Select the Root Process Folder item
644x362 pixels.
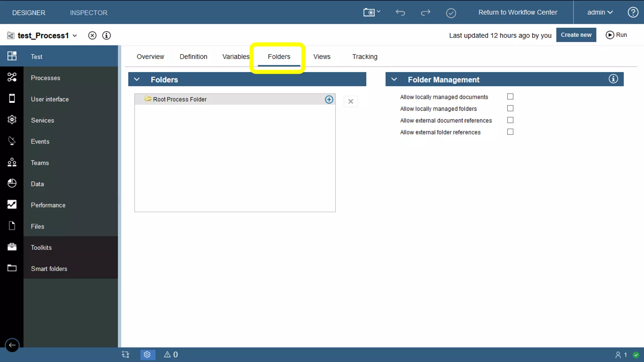[x=180, y=99]
